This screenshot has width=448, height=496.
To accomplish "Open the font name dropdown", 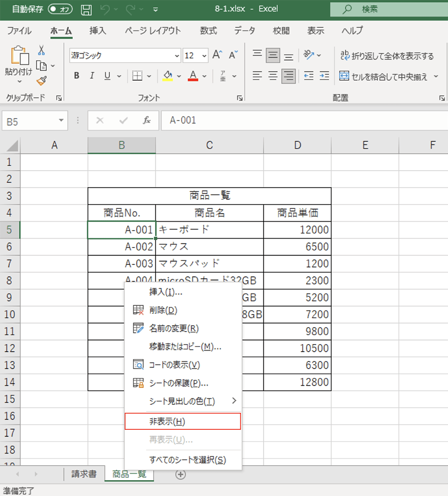I will pos(177,56).
